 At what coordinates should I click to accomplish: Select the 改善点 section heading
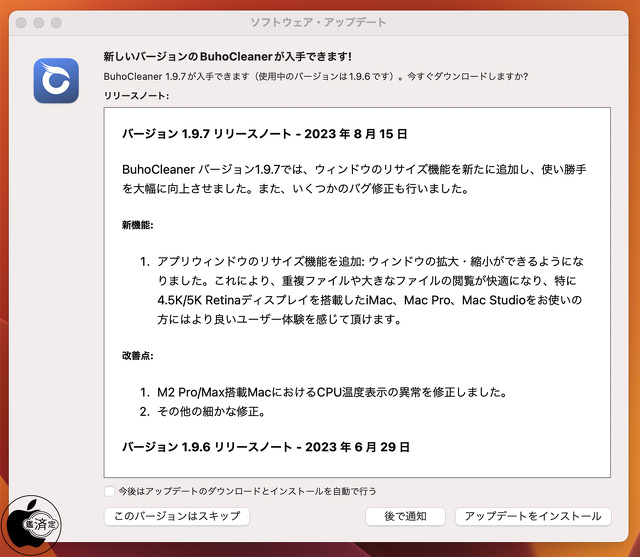pyautogui.click(x=138, y=355)
